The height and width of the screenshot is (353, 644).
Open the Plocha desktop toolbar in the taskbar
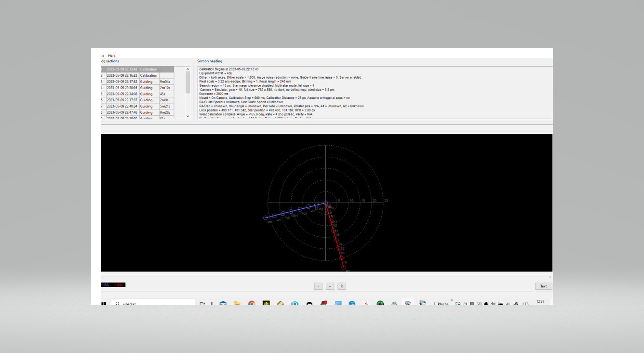click(x=443, y=304)
